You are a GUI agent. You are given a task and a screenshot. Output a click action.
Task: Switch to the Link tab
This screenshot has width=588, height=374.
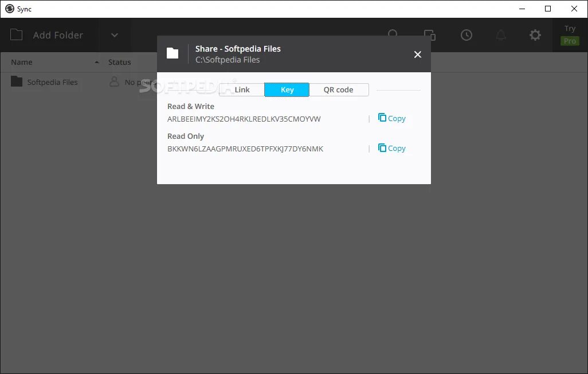click(x=242, y=89)
